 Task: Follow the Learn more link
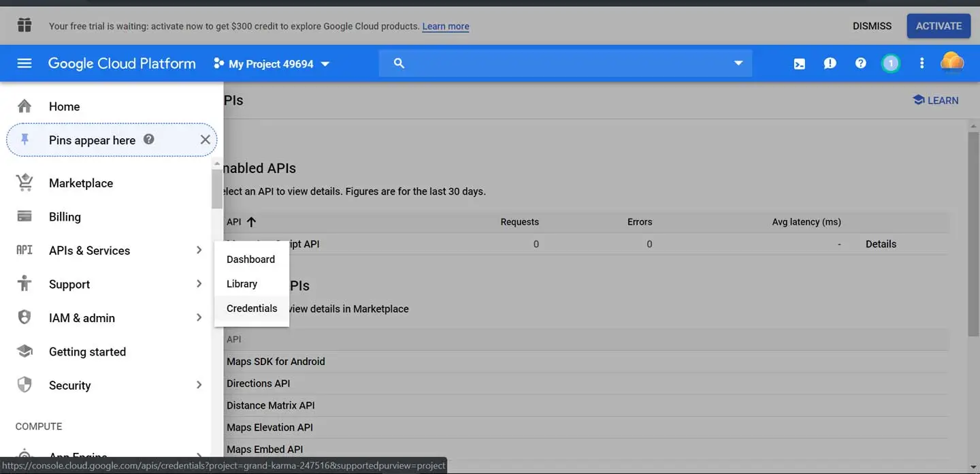[x=445, y=27]
